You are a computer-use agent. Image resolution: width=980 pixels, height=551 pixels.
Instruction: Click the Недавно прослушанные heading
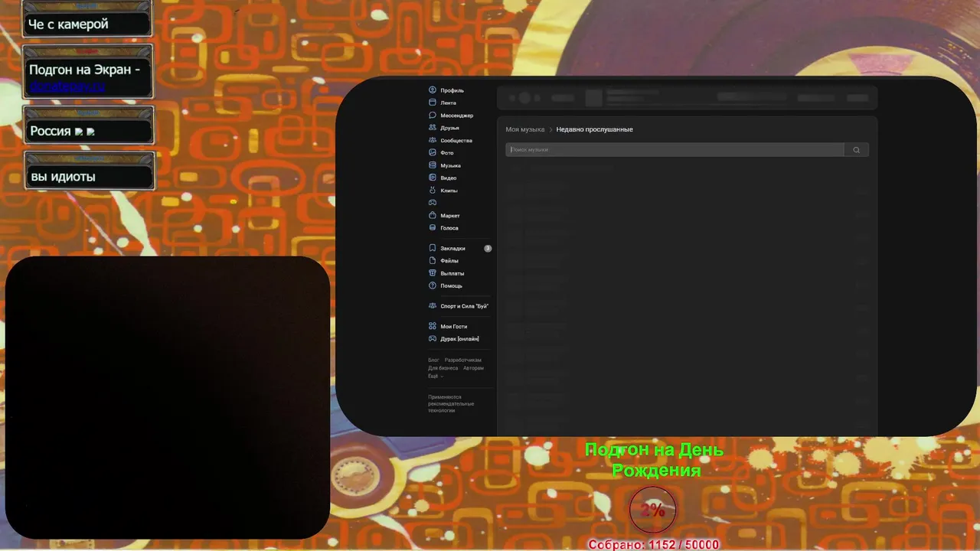click(x=595, y=129)
